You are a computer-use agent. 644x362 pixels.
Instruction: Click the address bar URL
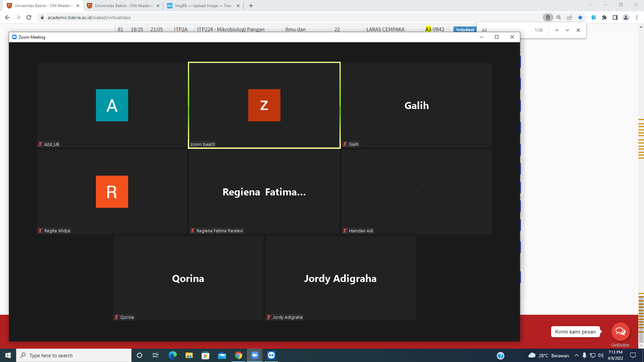pos(89,17)
